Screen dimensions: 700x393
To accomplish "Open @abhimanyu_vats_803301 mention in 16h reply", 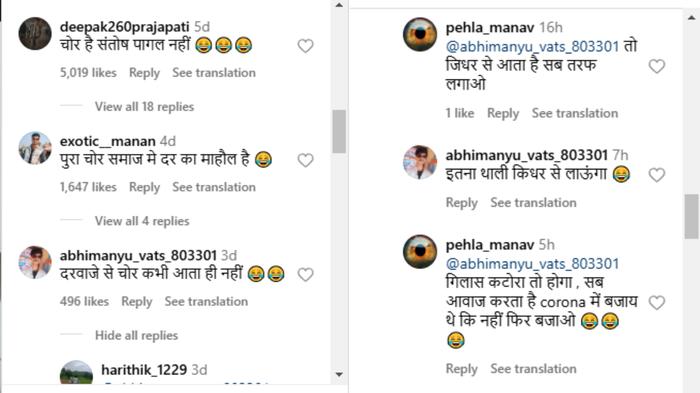I will coord(532,46).
